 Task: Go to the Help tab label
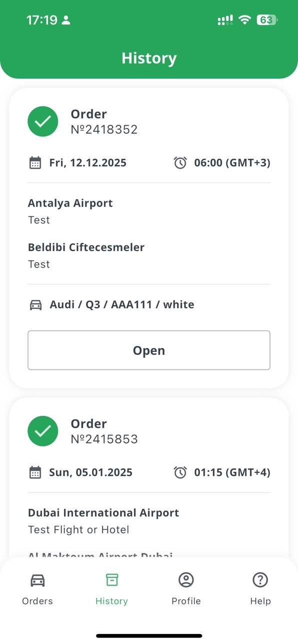(x=260, y=601)
